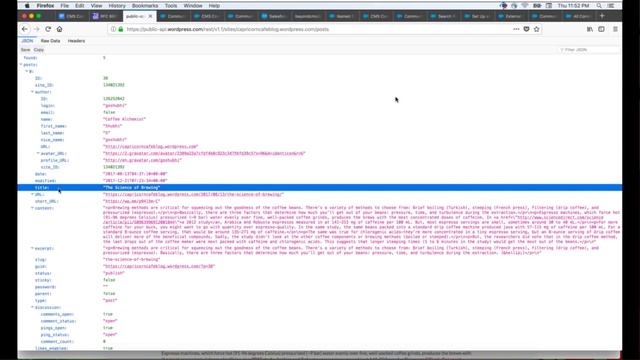The image size is (640, 360).
Task: Open the home page via house icon
Action: [x=60, y=29]
